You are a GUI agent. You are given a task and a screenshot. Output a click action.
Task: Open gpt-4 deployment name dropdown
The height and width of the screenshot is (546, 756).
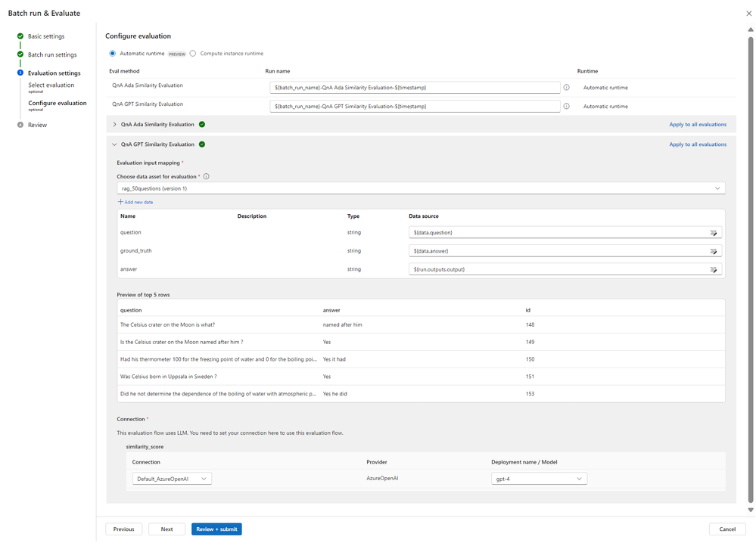coord(539,479)
